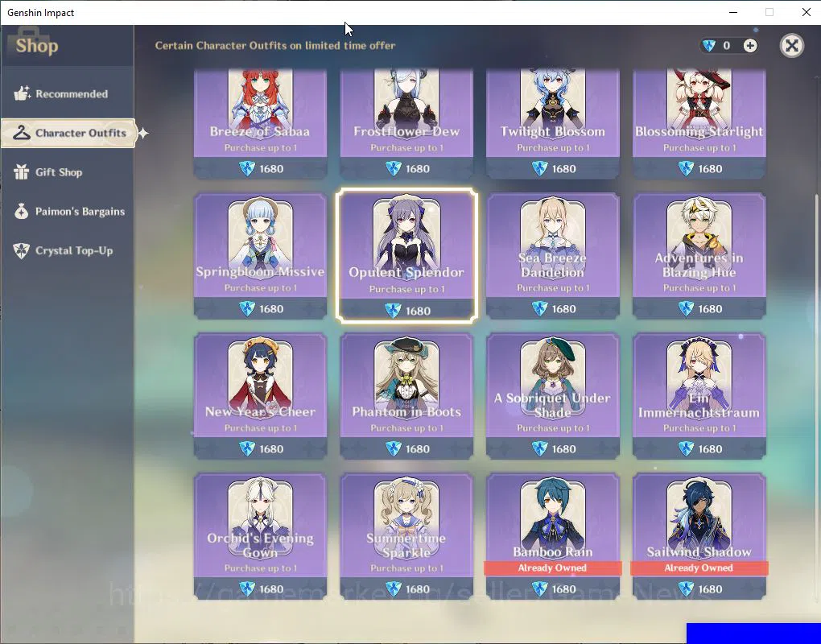Click the crystal icon under Sea Breeze Dandelion
The height and width of the screenshot is (644, 821).
click(x=539, y=309)
